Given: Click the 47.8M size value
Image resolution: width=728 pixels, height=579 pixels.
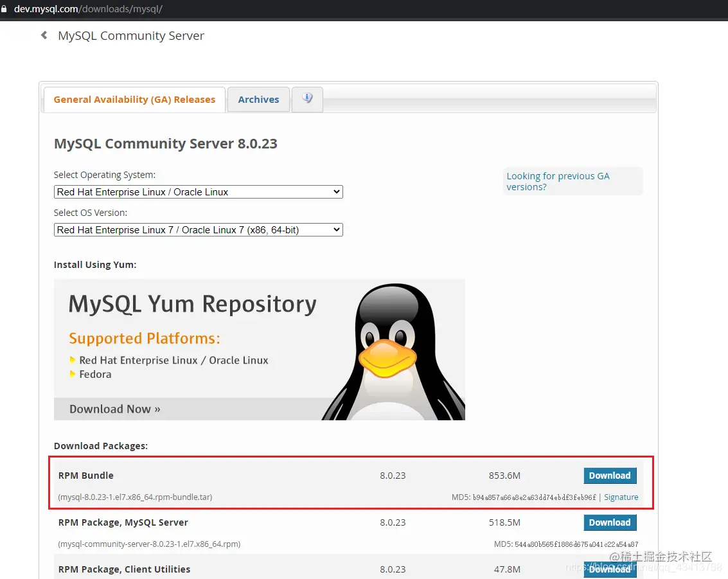Looking at the screenshot, I should pos(507,569).
